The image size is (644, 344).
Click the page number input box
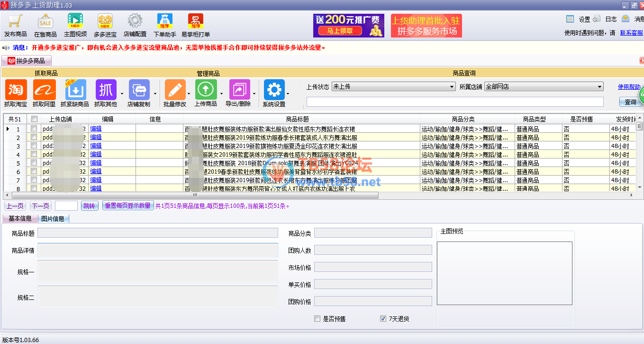point(66,206)
